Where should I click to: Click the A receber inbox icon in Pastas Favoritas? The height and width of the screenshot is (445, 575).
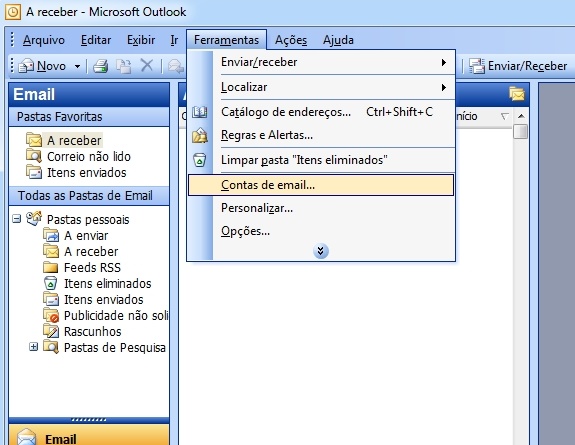pyautogui.click(x=34, y=140)
